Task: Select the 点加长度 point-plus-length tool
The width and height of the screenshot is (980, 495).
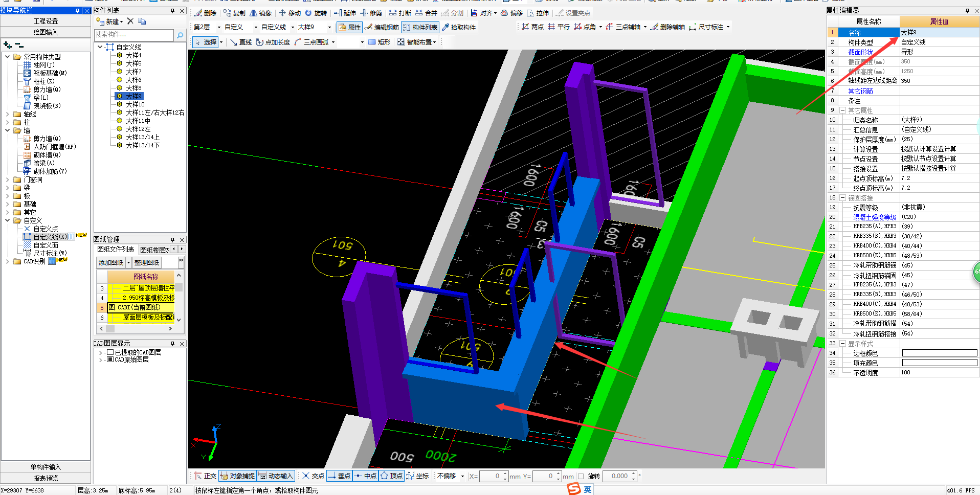Action: pos(273,42)
